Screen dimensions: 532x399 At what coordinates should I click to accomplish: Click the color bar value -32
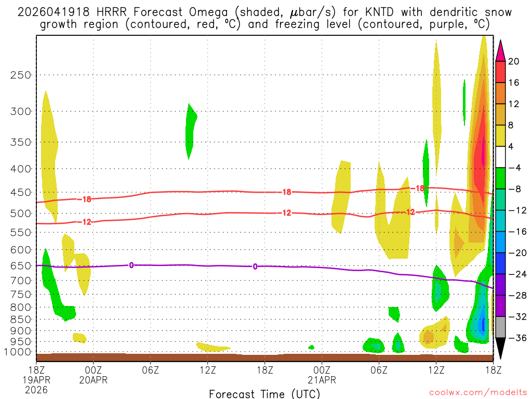517,316
